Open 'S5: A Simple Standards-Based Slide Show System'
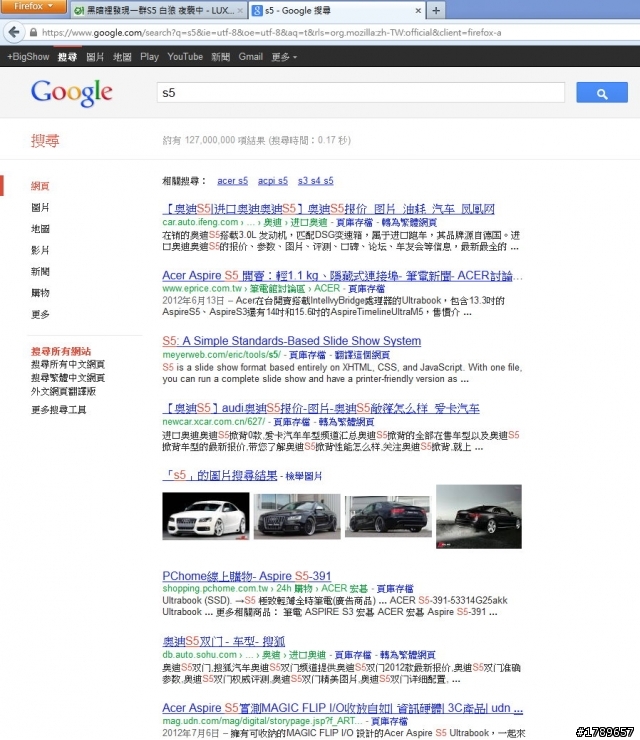The width and height of the screenshot is (640, 740). click(x=292, y=341)
